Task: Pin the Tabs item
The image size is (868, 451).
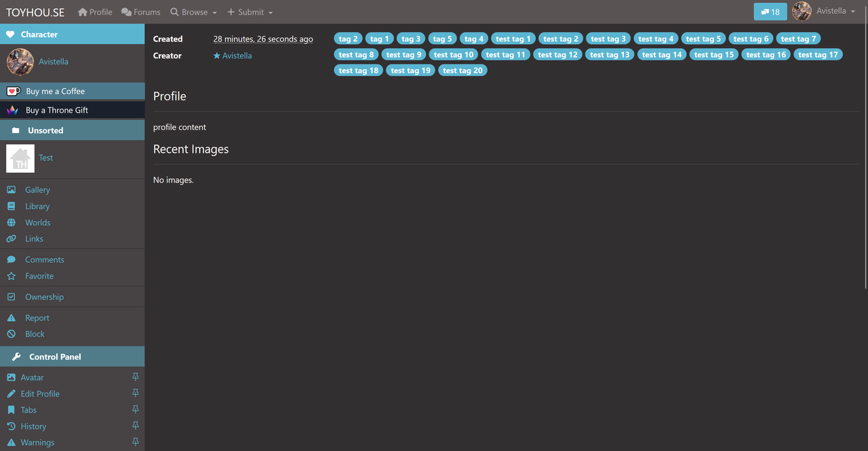Action: click(x=136, y=410)
